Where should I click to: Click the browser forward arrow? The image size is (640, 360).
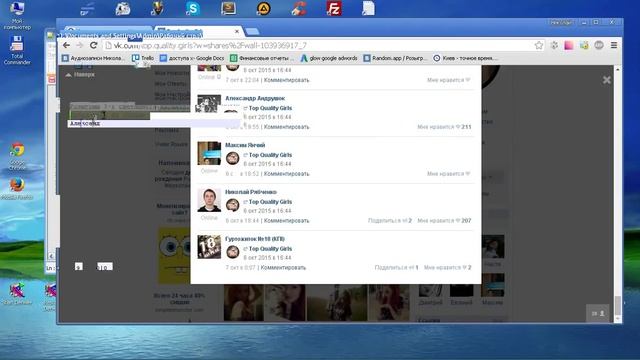coord(80,45)
